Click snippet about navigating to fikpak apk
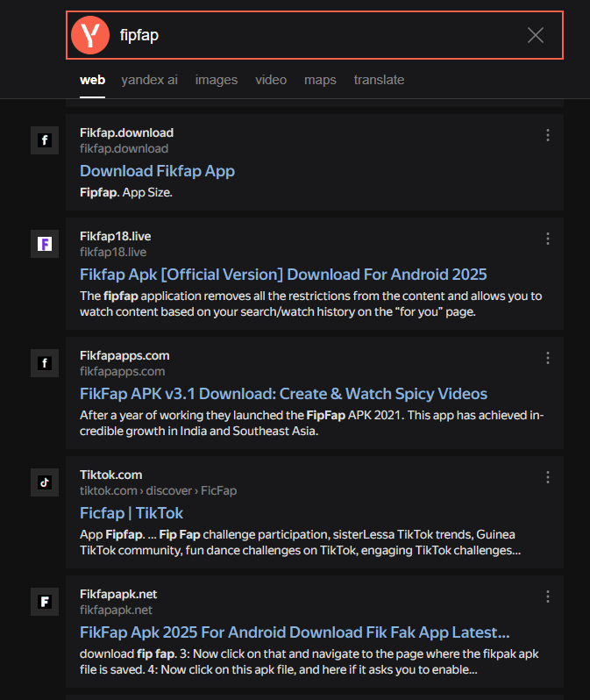The width and height of the screenshot is (590, 700). pyautogui.click(x=309, y=661)
